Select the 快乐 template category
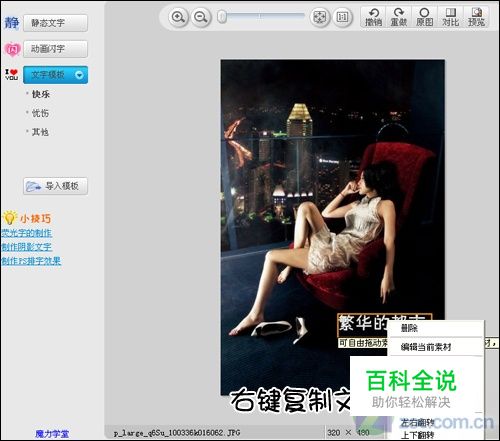This screenshot has width=500, height=441. click(41, 94)
